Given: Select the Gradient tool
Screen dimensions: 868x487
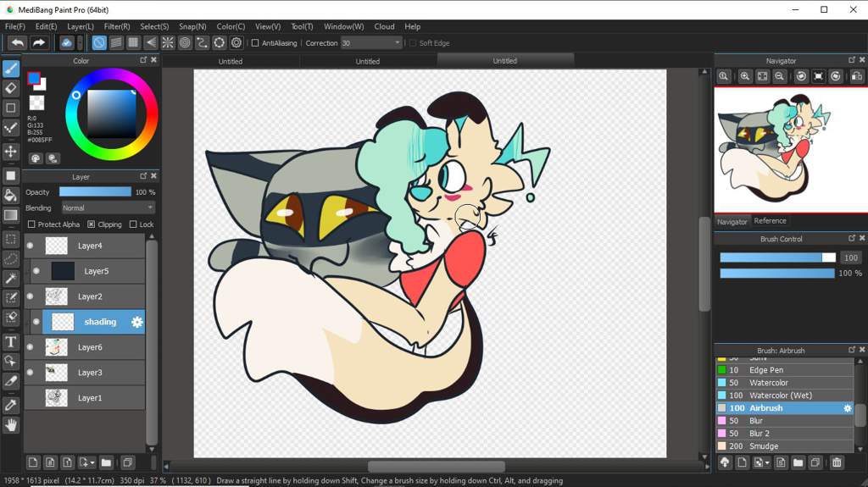Looking at the screenshot, I should pos(11,215).
